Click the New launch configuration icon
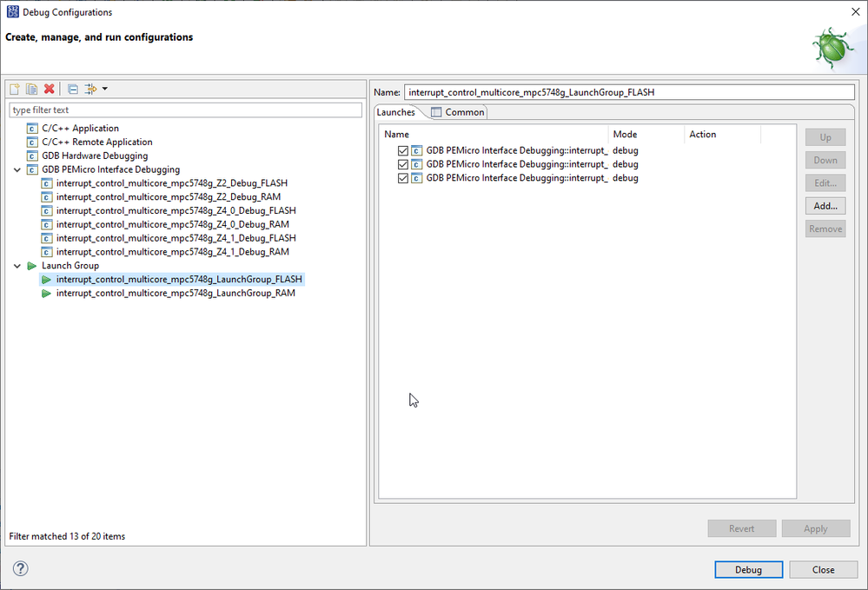This screenshot has height=590, width=868. pos(15,89)
